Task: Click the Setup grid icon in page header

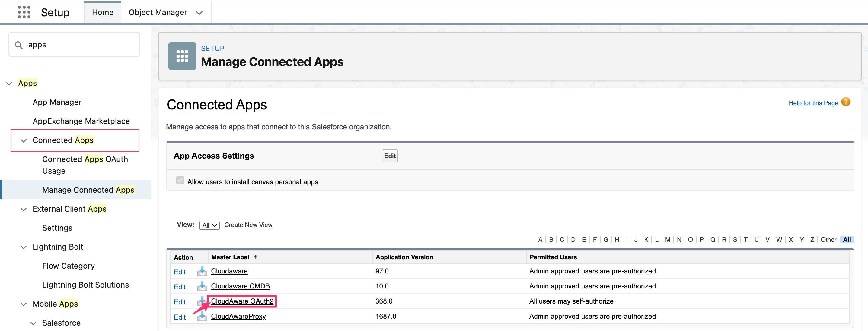Action: [x=182, y=56]
